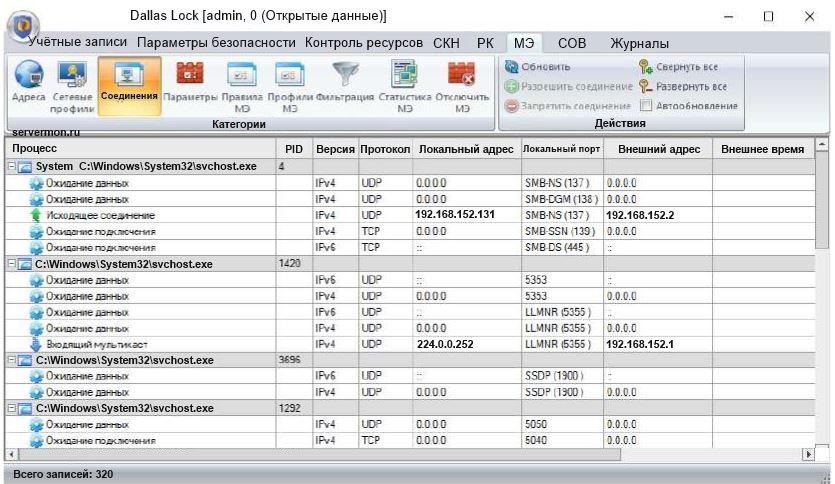Click external address 192.168.152.2
This screenshot has height=484, width=835.
(x=640, y=215)
